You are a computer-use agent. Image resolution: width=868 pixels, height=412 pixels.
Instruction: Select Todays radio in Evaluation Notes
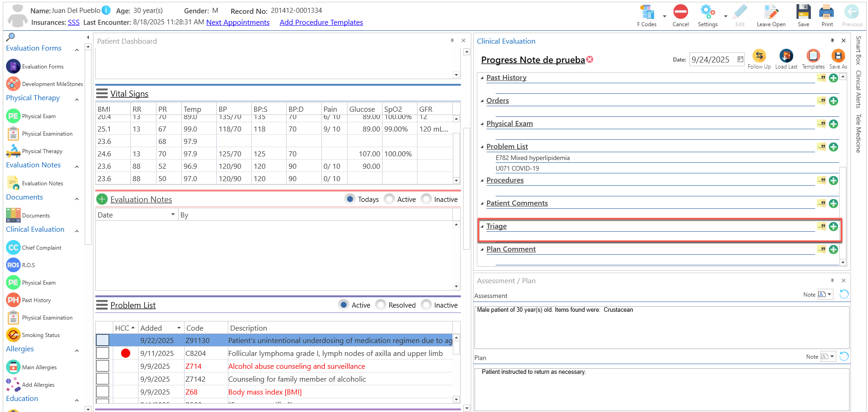point(350,199)
